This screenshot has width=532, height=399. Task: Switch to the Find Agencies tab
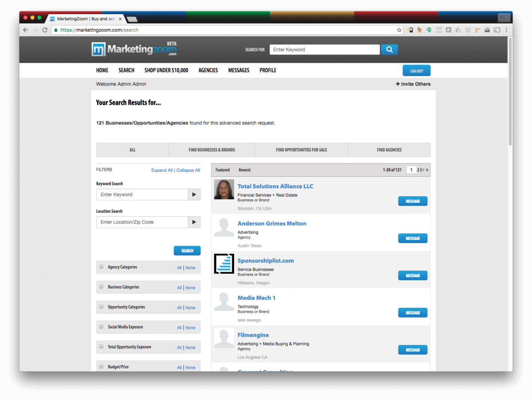point(389,150)
